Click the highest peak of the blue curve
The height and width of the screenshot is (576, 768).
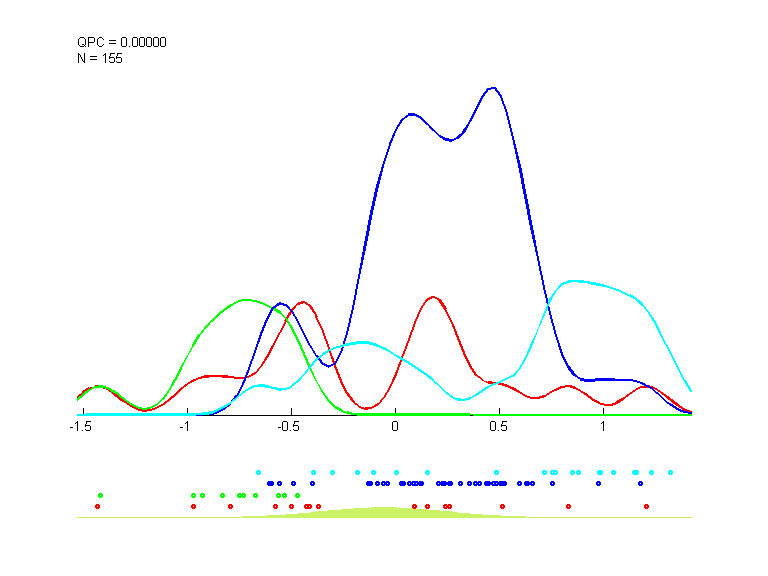492,88
